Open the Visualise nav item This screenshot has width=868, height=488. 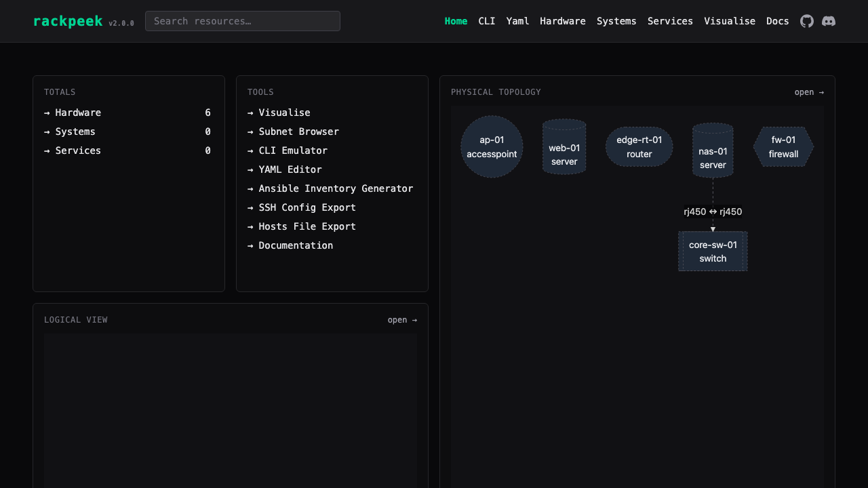point(730,21)
